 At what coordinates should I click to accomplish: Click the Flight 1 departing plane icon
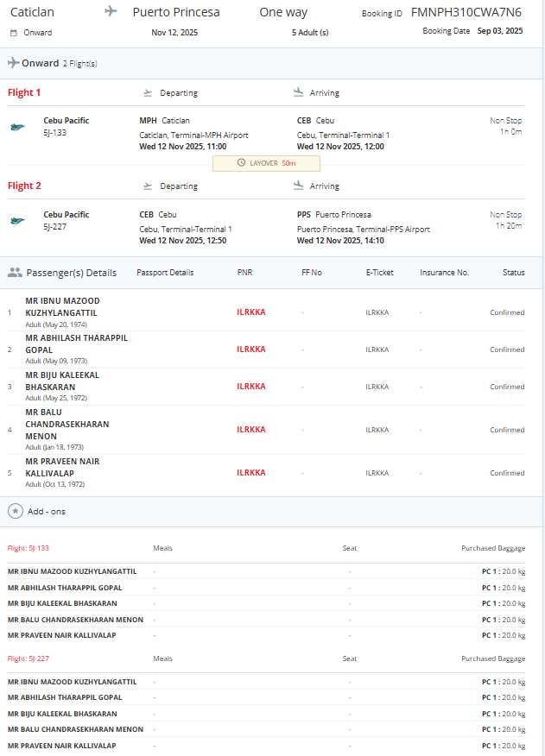[x=148, y=93]
